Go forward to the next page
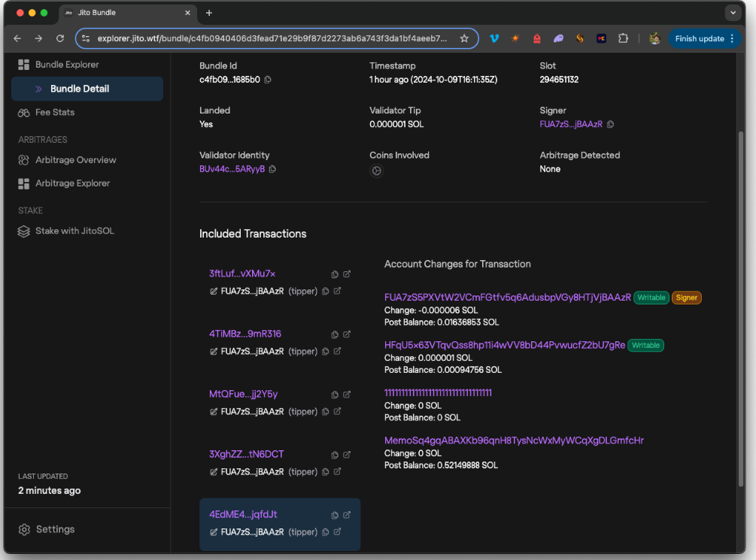756x560 pixels. point(38,38)
